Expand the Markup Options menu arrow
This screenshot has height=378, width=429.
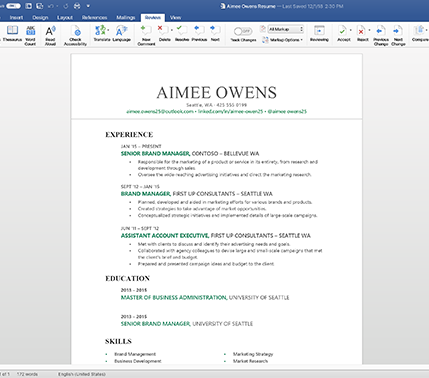coord(302,40)
